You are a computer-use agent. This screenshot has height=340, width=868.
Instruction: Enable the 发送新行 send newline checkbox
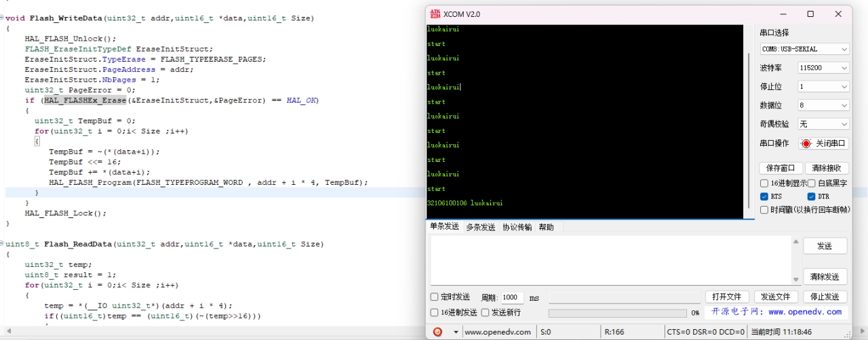[x=485, y=312]
